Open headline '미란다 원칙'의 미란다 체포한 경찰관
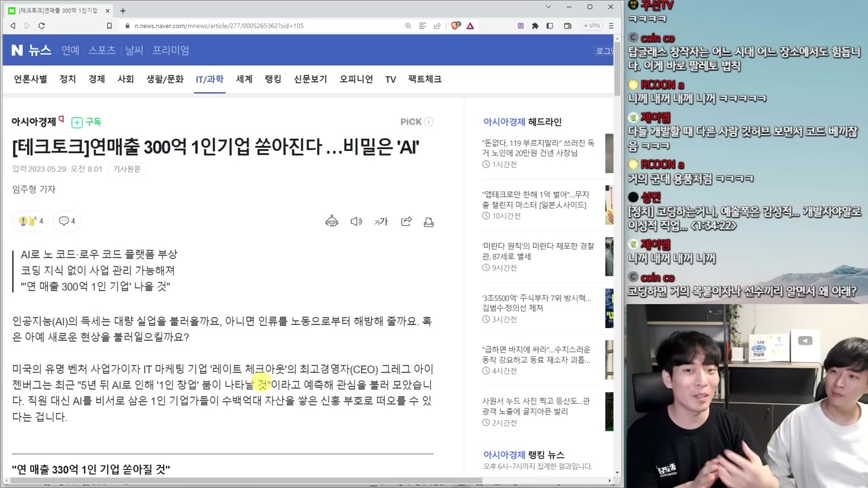 538,251
